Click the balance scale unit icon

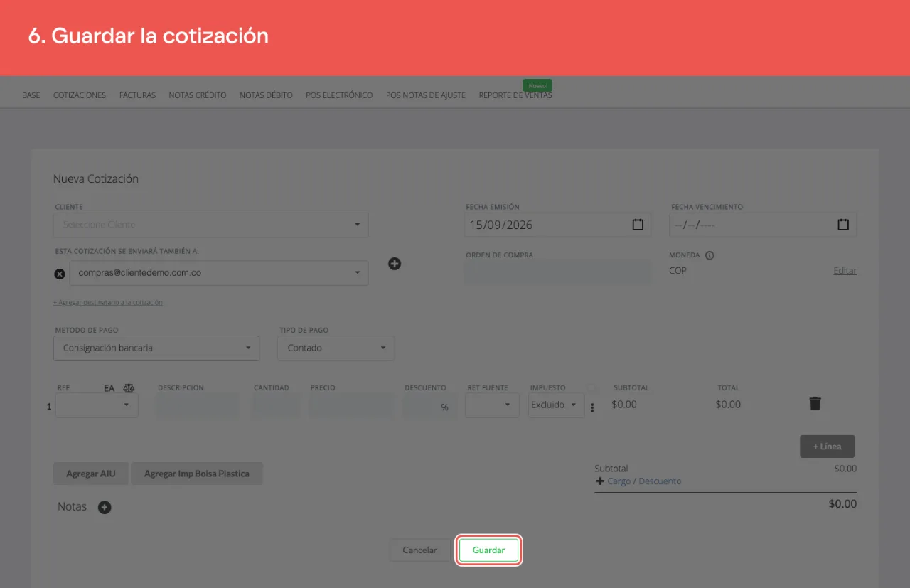tap(129, 388)
